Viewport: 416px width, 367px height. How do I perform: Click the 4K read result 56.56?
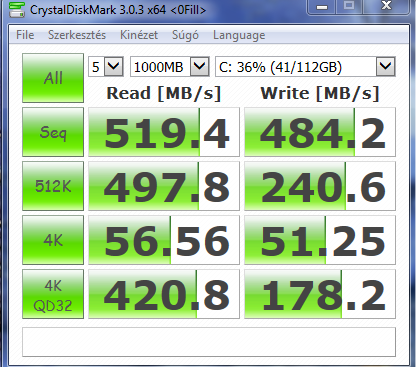[164, 240]
